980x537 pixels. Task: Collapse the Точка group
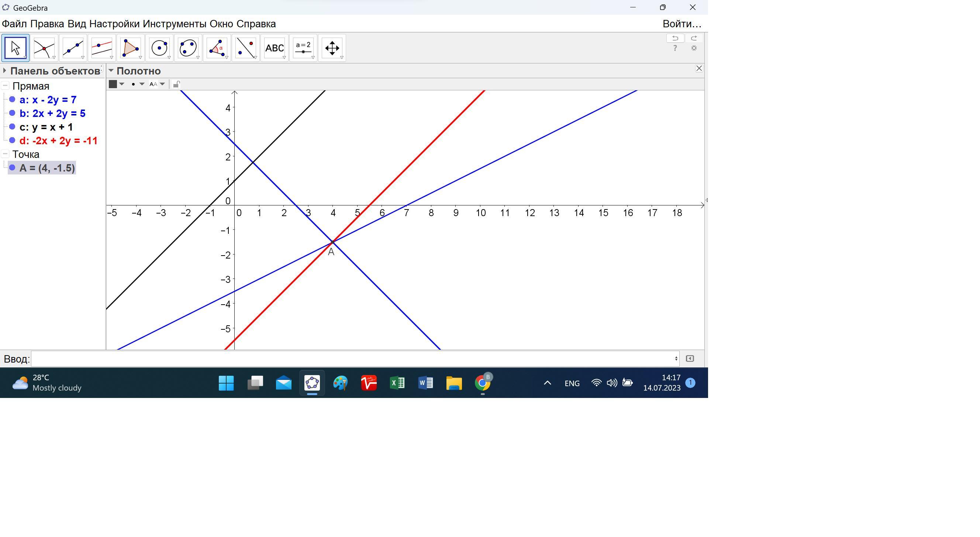[x=5, y=154]
